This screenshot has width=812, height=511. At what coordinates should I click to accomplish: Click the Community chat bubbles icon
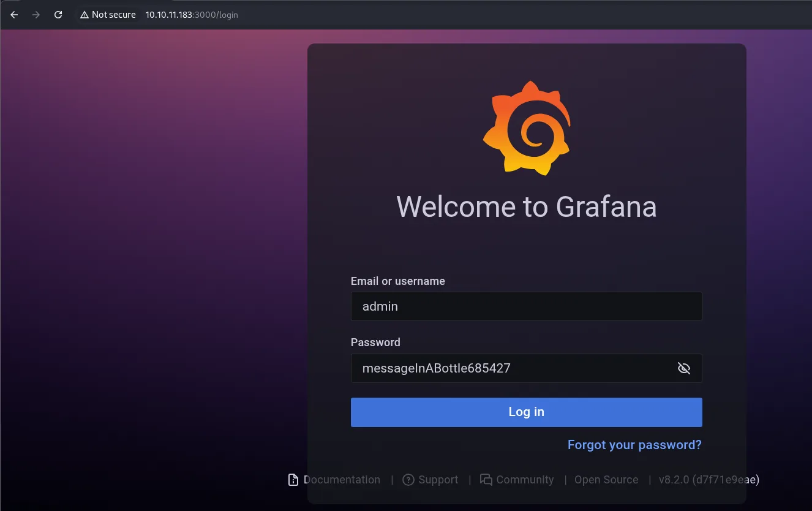[x=486, y=480]
